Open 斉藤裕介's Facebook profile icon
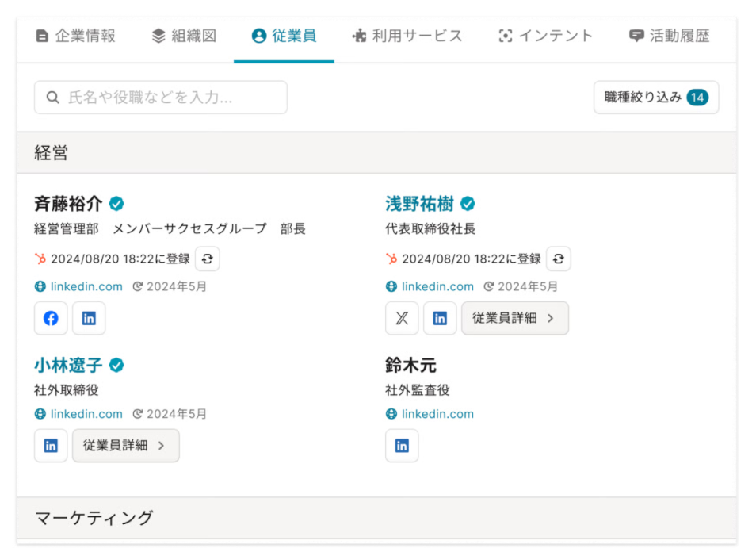 (x=50, y=318)
